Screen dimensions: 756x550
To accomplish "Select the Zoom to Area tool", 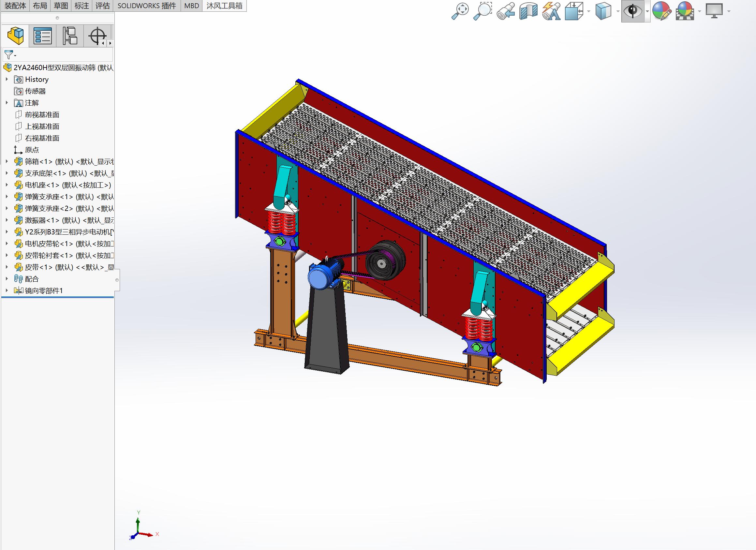I will point(483,11).
